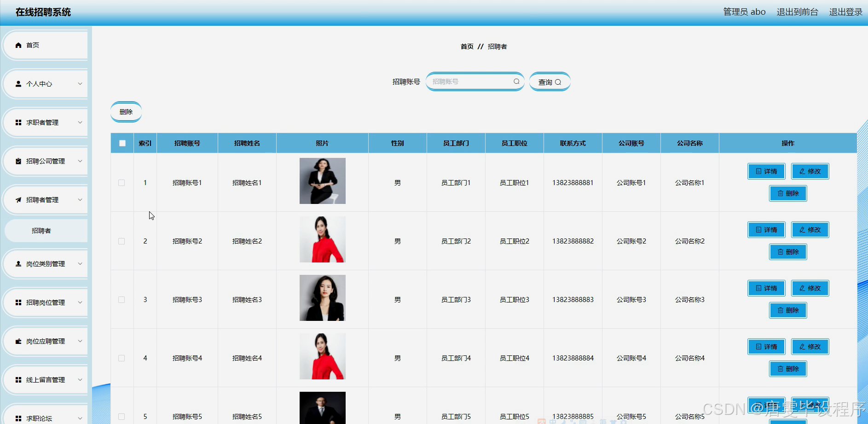Check the row checkbox for 招聘账号2
Screen dimensions: 868x424
(122, 241)
